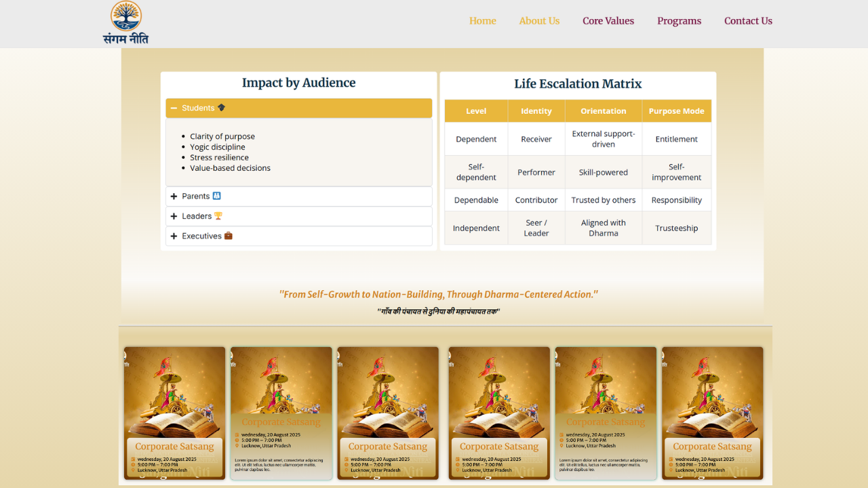Click the 'Trusted by others' cell

point(604,200)
